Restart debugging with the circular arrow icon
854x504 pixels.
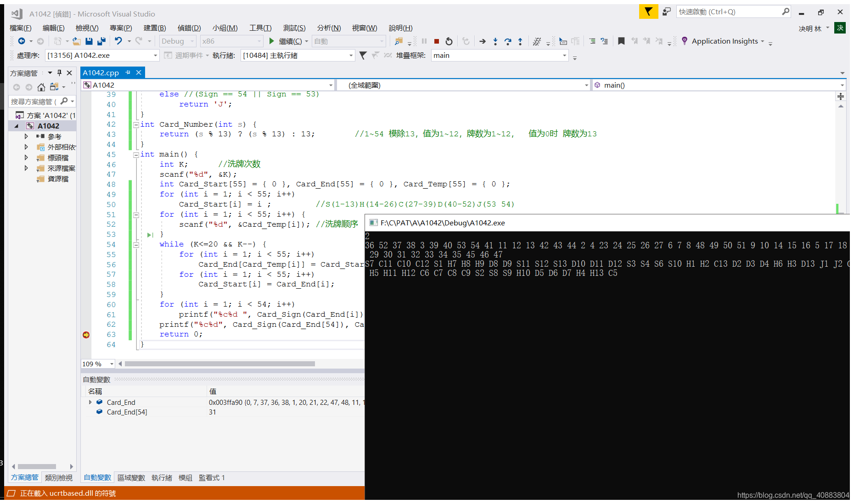click(x=449, y=41)
